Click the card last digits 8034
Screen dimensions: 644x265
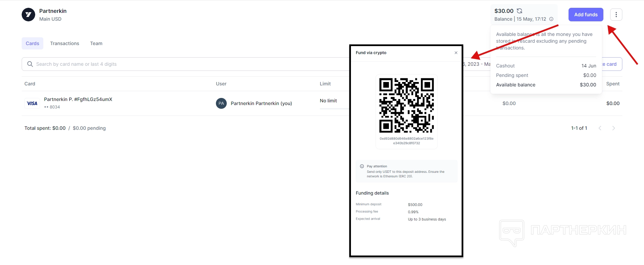point(55,107)
